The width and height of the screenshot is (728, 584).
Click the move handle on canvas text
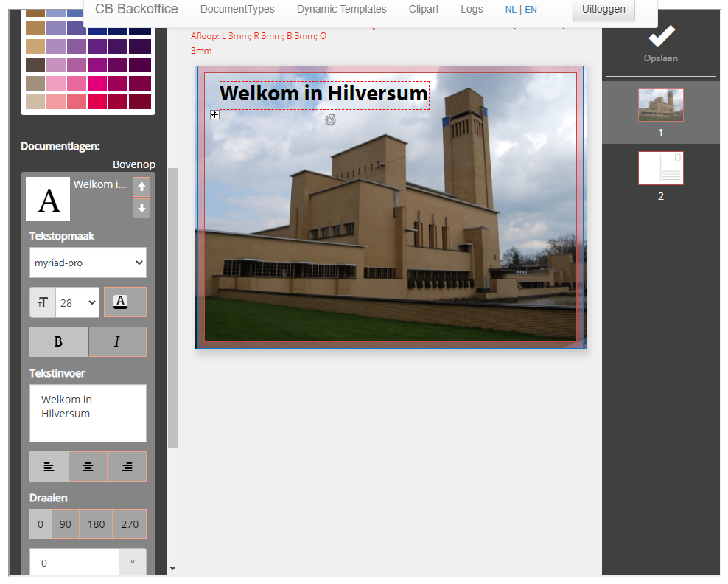coord(214,115)
